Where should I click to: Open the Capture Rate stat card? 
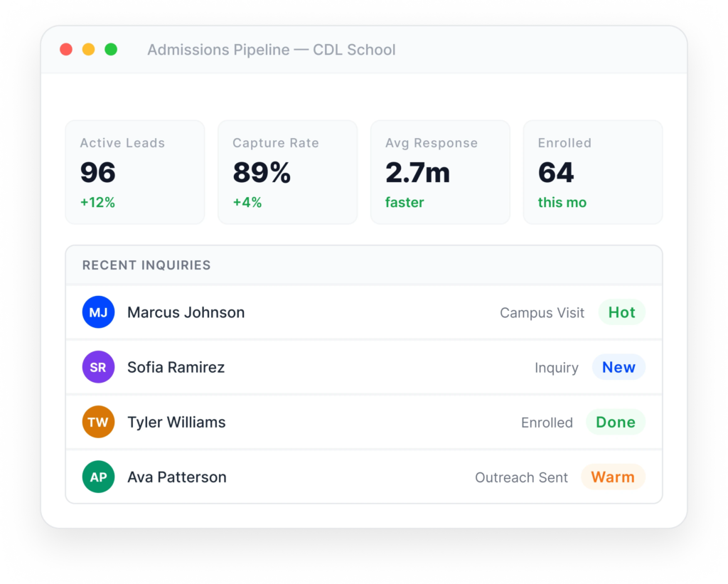(x=288, y=172)
